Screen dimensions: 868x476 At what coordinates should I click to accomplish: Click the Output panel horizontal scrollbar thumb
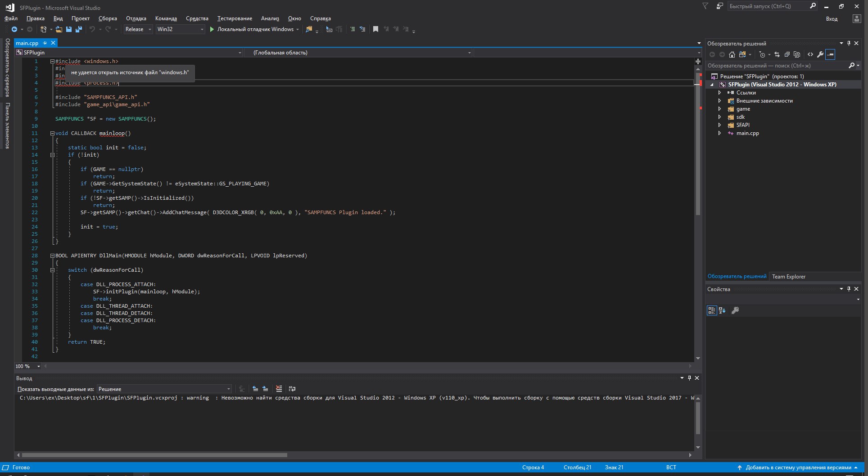(x=154, y=455)
